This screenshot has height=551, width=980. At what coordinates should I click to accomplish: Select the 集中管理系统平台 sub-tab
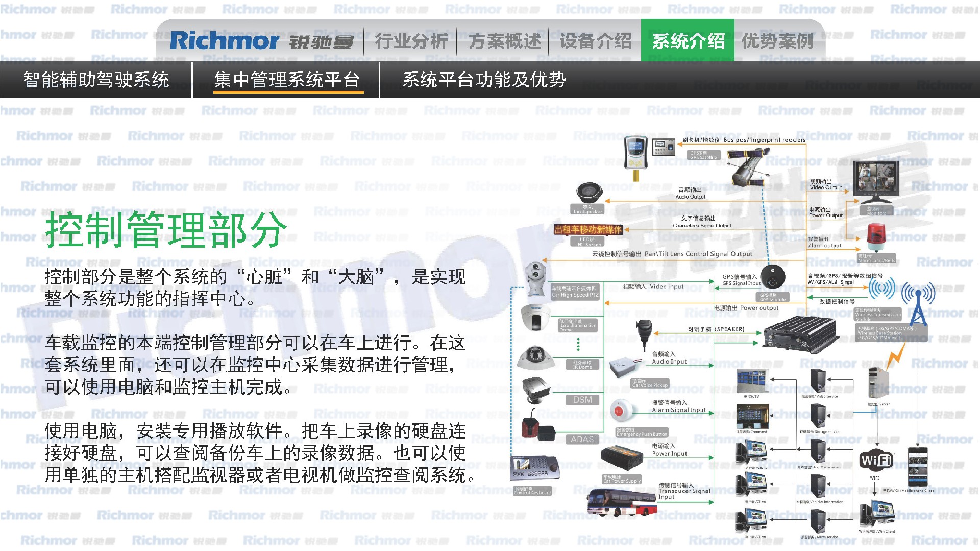point(287,80)
